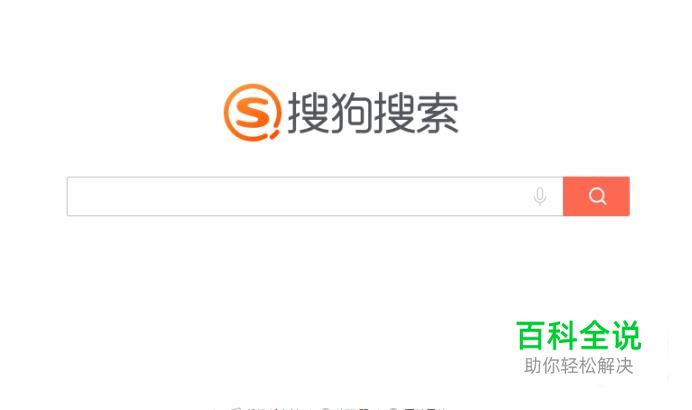The width and height of the screenshot is (692, 410).
Task: Click the 搜狗搜索 logo text
Action: (373, 113)
